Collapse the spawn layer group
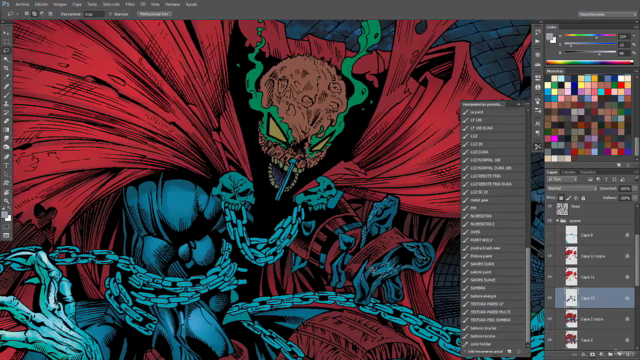This screenshot has width=640, height=360. pyautogui.click(x=557, y=221)
